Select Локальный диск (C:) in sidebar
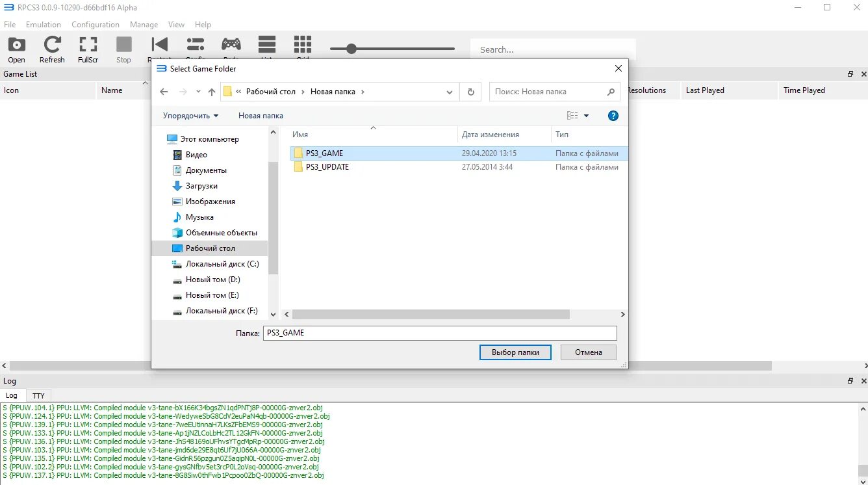Screen dimensions: 868x485 pos(214,264)
